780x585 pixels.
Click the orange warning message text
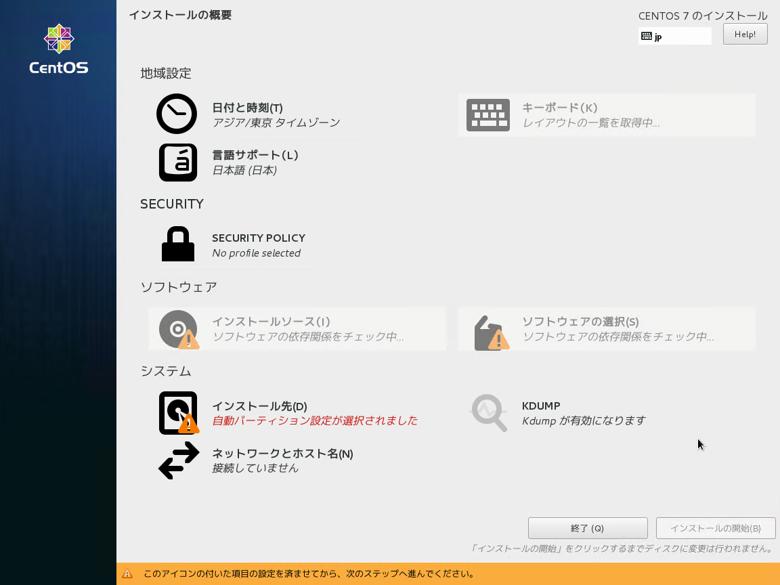(x=309, y=574)
